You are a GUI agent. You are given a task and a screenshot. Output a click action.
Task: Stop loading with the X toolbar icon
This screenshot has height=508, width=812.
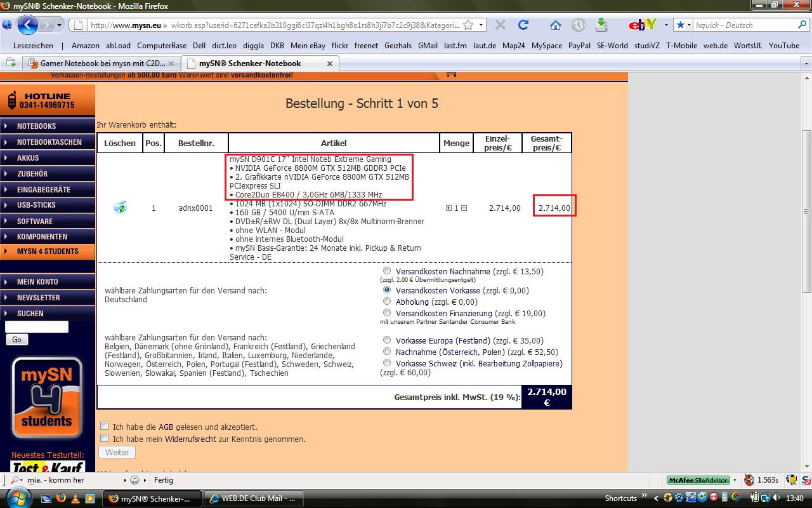pyautogui.click(x=500, y=25)
